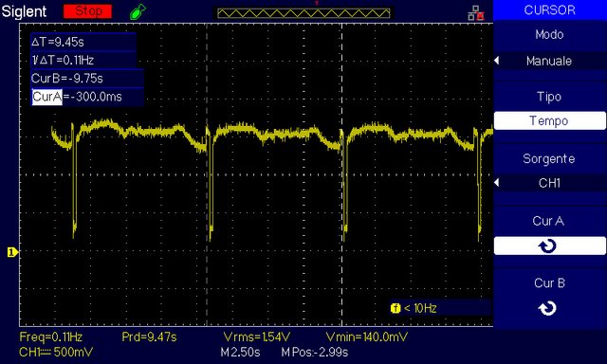The width and height of the screenshot is (607, 364).
Task: Select the Tipo menu item
Action: [549, 97]
